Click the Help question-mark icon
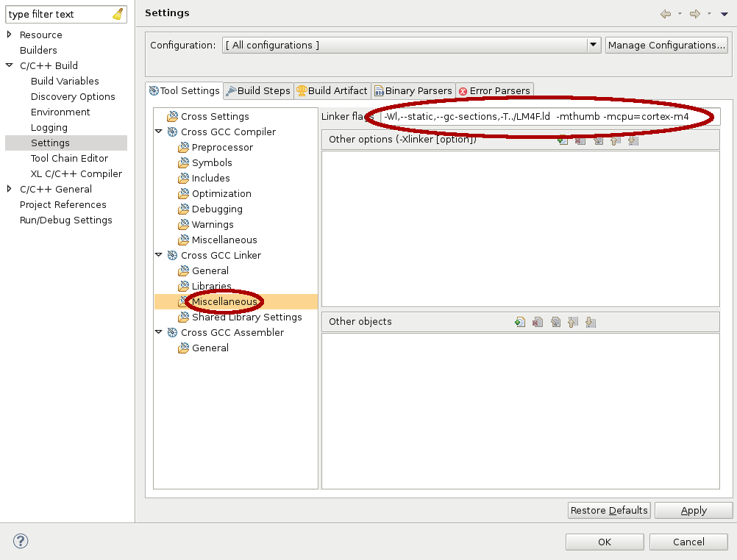Image resolution: width=737 pixels, height=560 pixels. pyautogui.click(x=21, y=542)
